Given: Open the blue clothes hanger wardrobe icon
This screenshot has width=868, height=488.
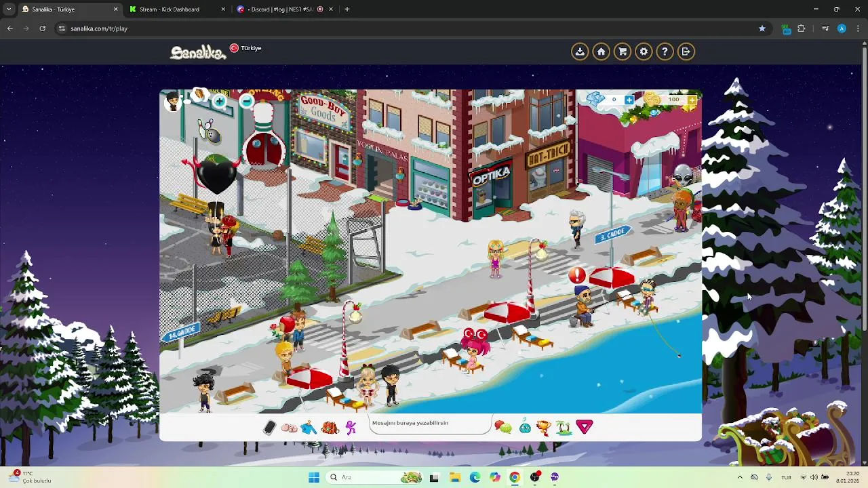Looking at the screenshot, I should (x=309, y=428).
